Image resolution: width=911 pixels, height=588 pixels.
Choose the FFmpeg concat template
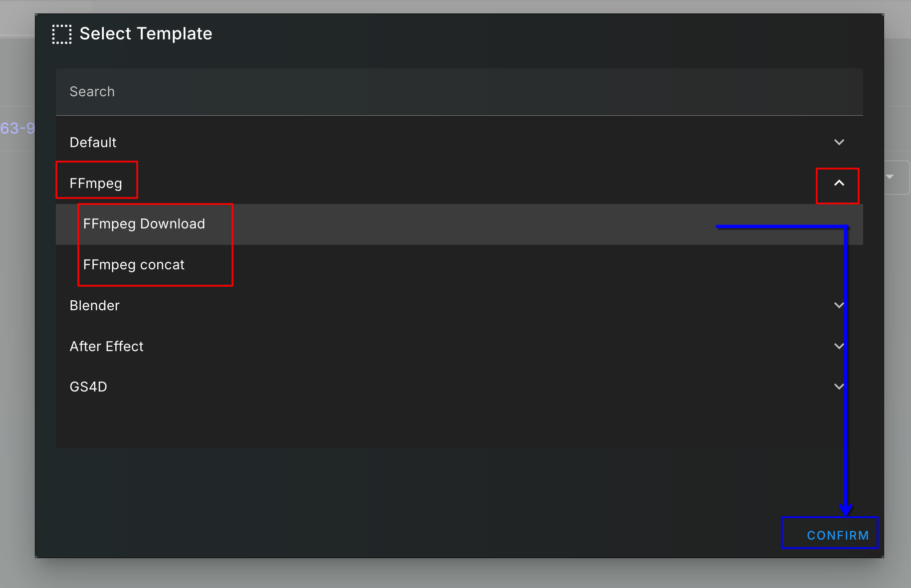pyautogui.click(x=459, y=265)
